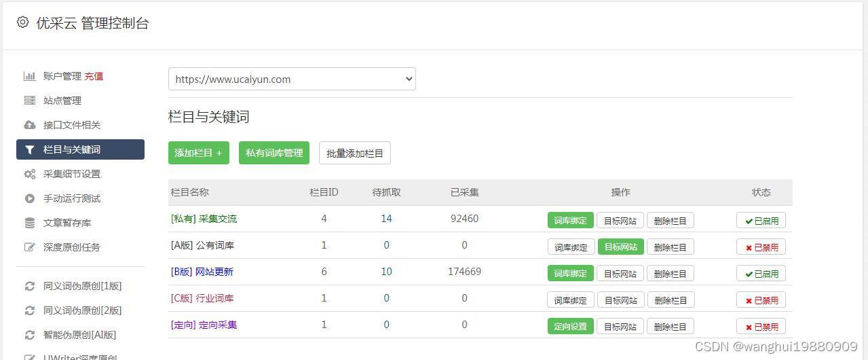Click pending count 10 in 网站更新 row
The height and width of the screenshot is (360, 868).
(386, 272)
